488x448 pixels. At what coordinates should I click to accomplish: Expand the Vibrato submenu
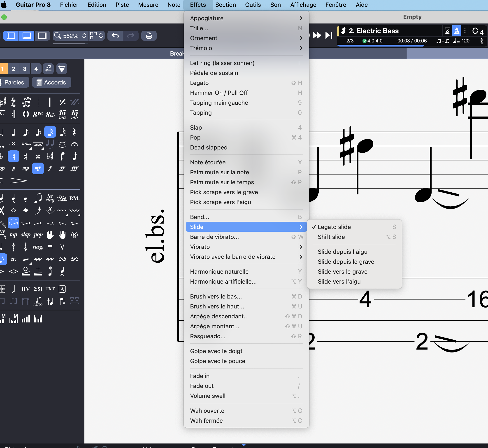246,247
